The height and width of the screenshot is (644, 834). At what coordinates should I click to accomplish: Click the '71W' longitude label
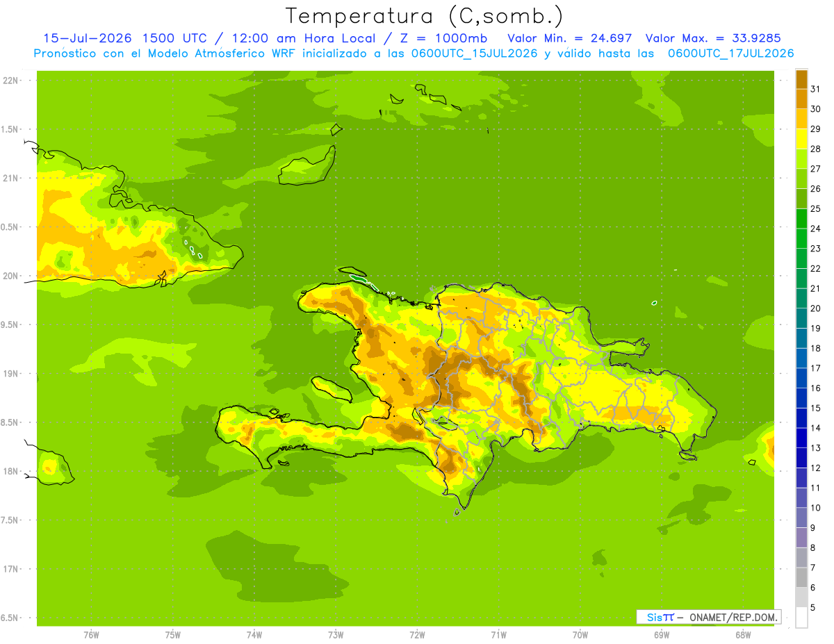pyautogui.click(x=498, y=634)
